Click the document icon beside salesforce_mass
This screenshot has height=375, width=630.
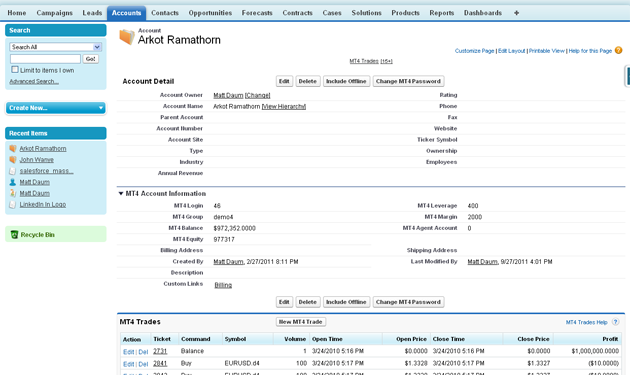click(13, 171)
